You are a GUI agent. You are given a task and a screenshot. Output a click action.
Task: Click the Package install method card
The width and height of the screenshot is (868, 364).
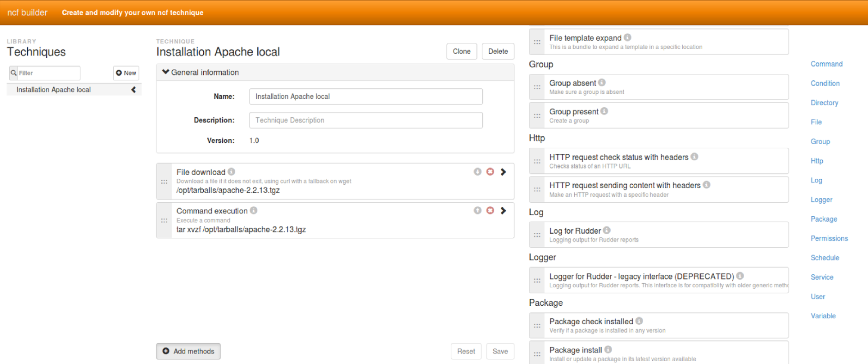pos(659,352)
